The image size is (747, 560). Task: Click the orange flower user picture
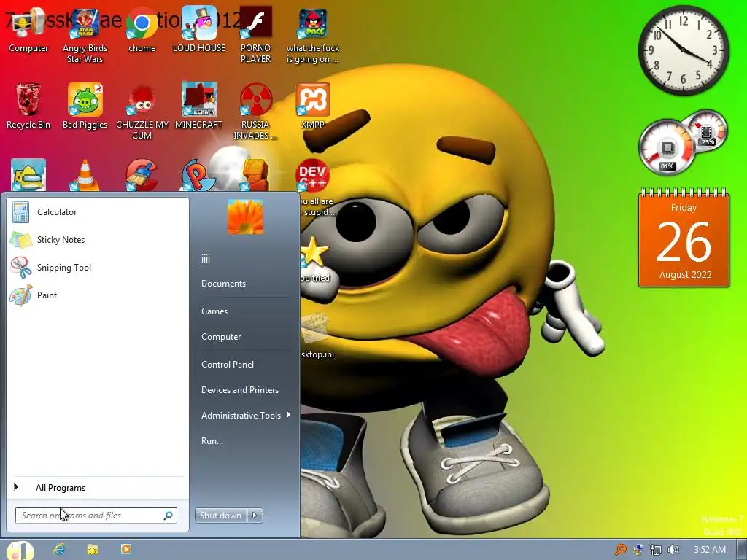tap(245, 217)
